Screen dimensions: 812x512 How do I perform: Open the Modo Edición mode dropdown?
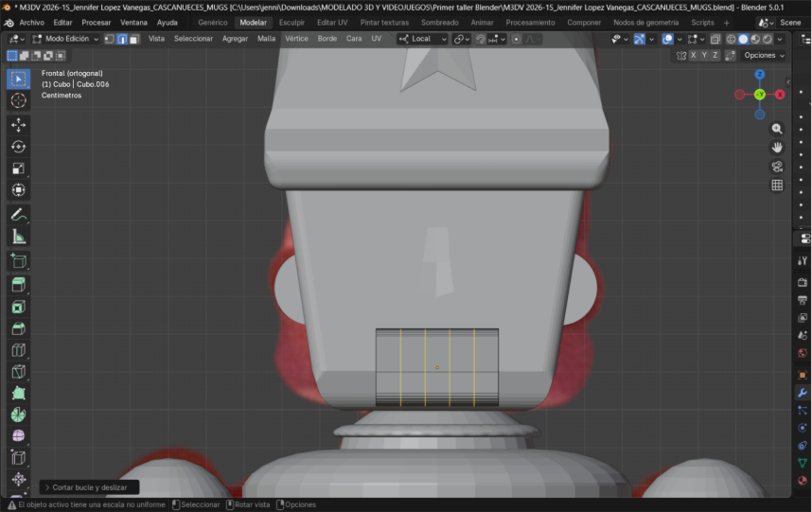(64, 39)
